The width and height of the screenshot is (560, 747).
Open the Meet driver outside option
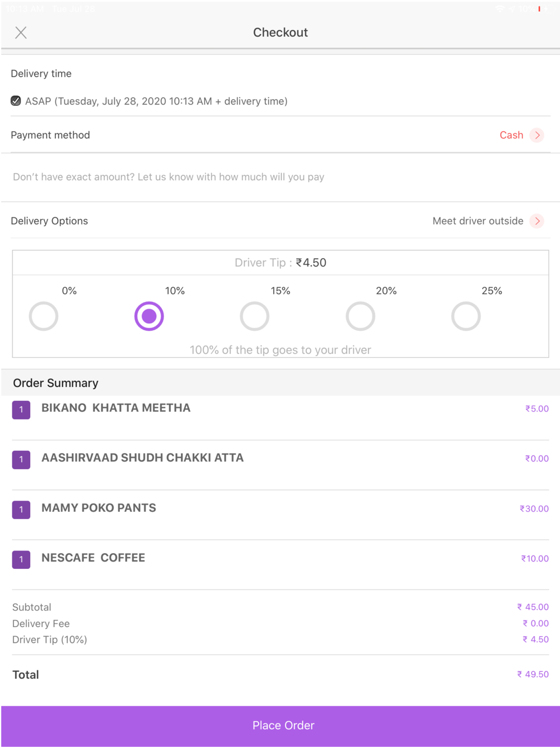point(478,221)
